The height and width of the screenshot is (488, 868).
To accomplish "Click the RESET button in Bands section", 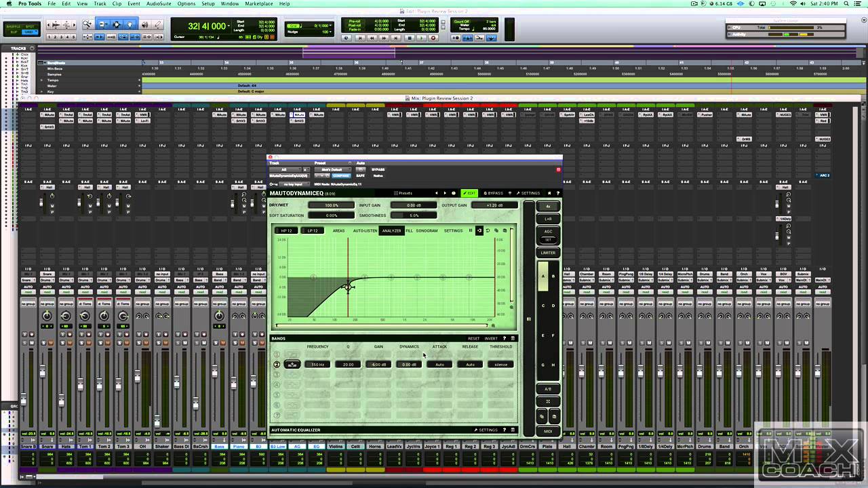I will 473,338.
